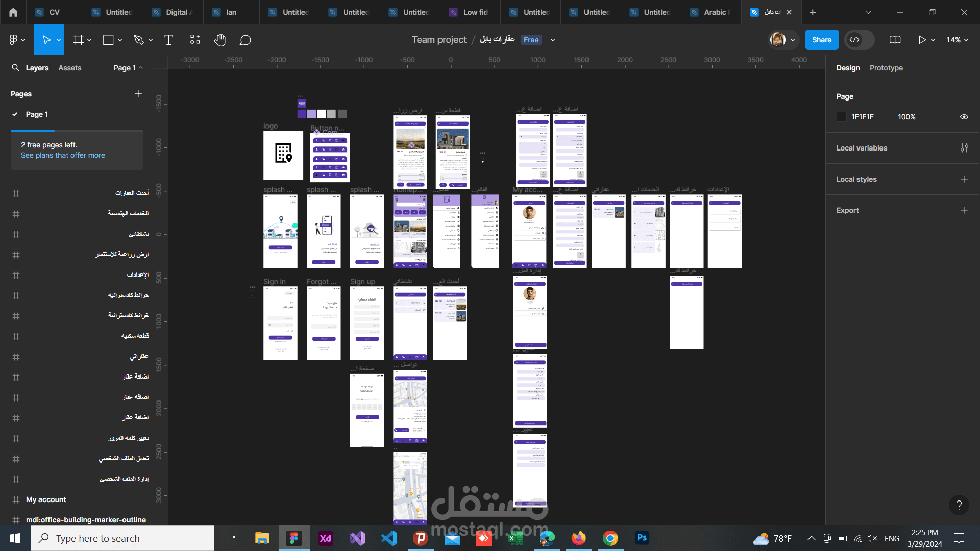Select the Comment tool
The image size is (980, 551).
point(246,40)
